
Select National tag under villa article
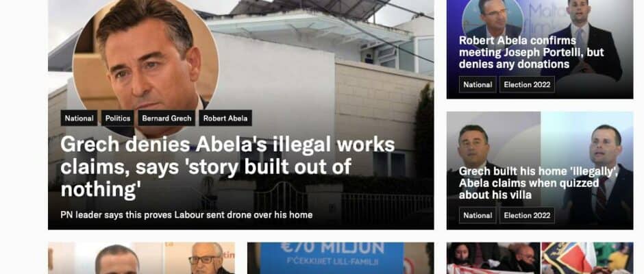(478, 215)
